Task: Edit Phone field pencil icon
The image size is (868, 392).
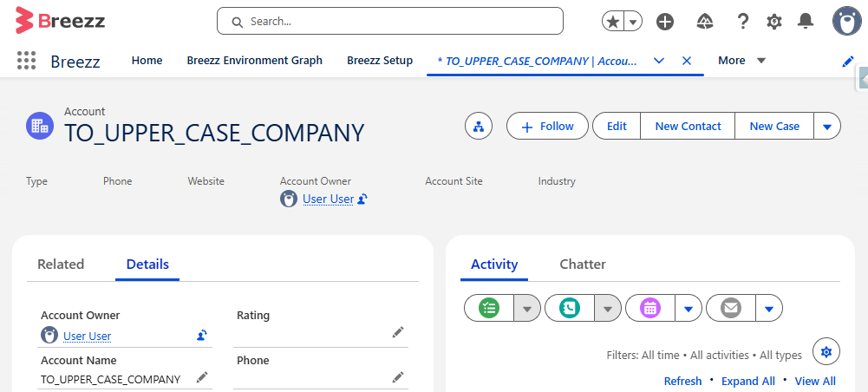Action: coord(398,377)
